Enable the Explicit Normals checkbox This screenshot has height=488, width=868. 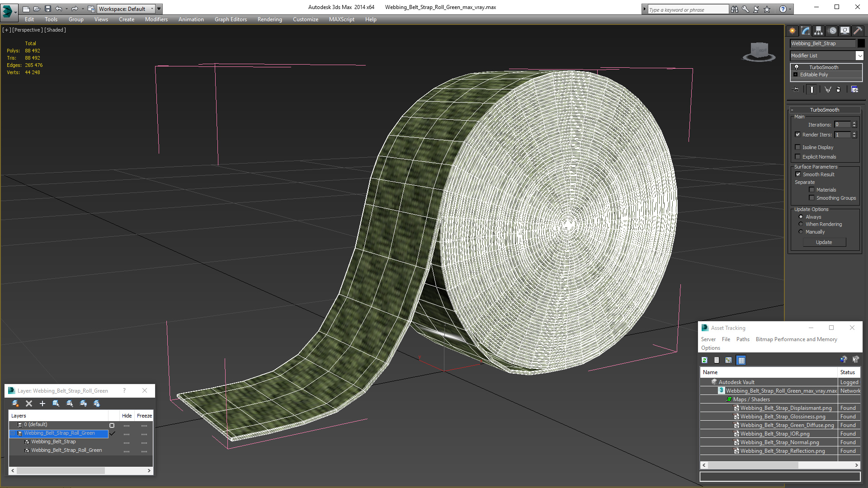point(798,157)
